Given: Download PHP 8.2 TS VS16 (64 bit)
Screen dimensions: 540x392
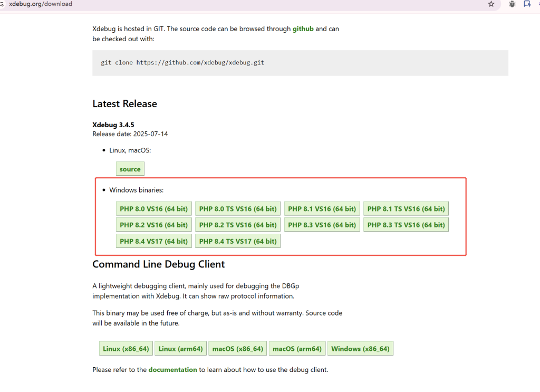Looking at the screenshot, I should click(x=238, y=225).
